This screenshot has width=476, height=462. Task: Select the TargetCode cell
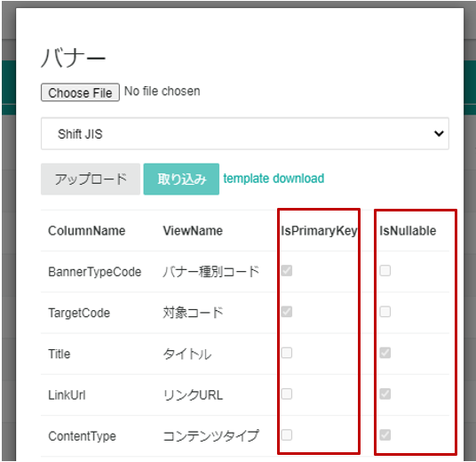(x=79, y=313)
